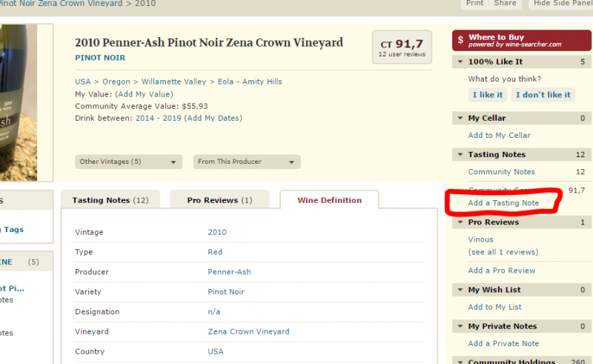Image resolution: width=593 pixels, height=364 pixels.
Task: Collapse the My Cellar section
Action: [460, 118]
